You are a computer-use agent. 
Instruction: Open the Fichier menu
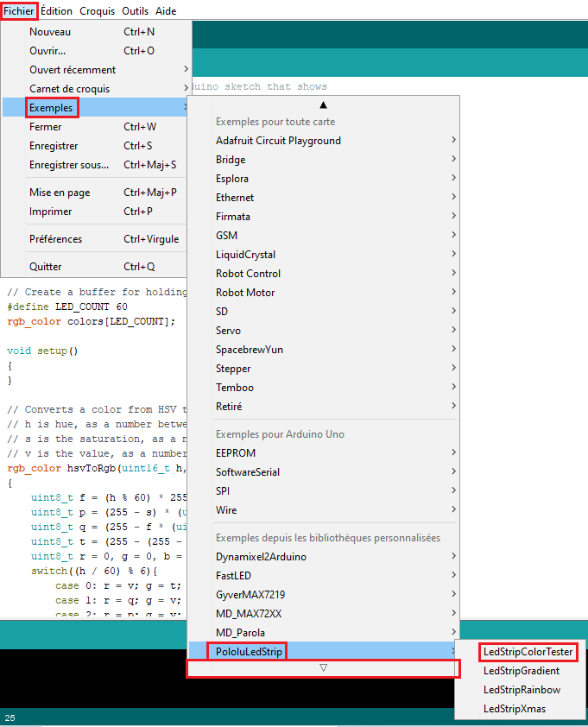18,10
